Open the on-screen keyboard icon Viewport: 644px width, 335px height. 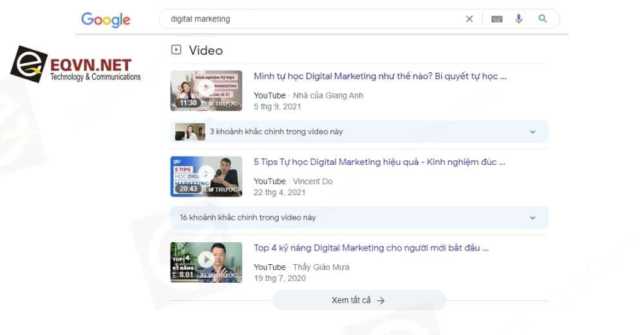pyautogui.click(x=497, y=19)
